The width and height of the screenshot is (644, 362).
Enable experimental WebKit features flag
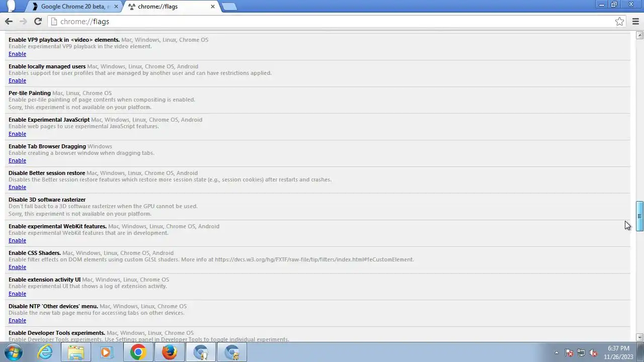(x=17, y=240)
